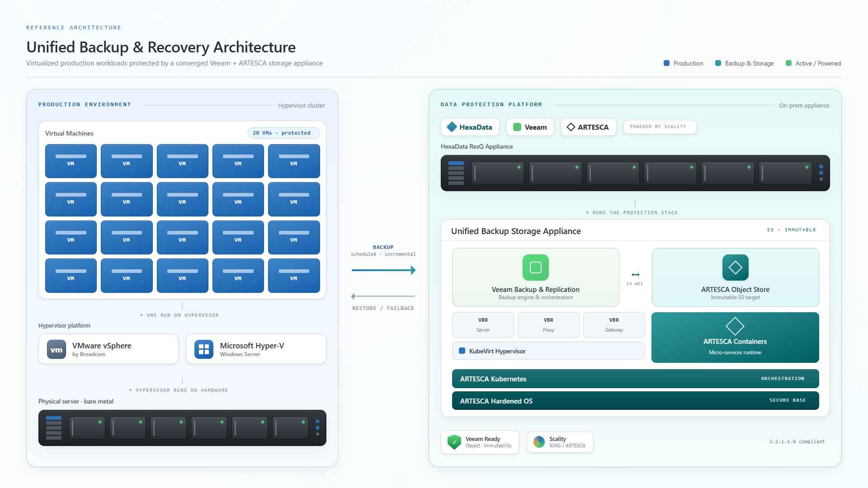Click the Scality circular logo icon

539,442
